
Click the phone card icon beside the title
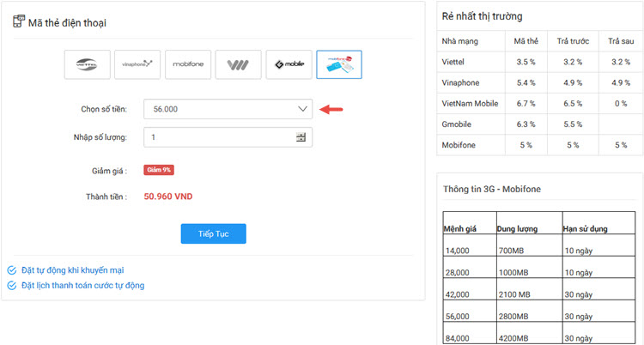pyautogui.click(x=18, y=22)
